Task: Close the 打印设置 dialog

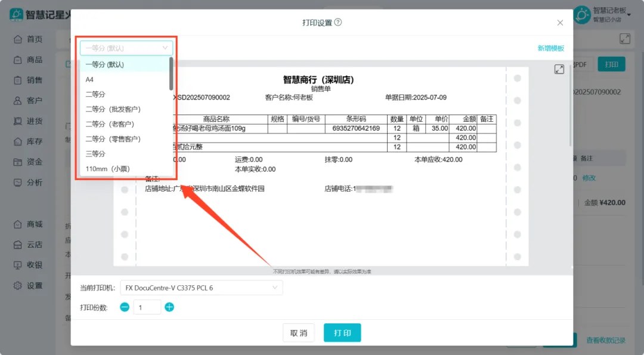Action: click(560, 23)
